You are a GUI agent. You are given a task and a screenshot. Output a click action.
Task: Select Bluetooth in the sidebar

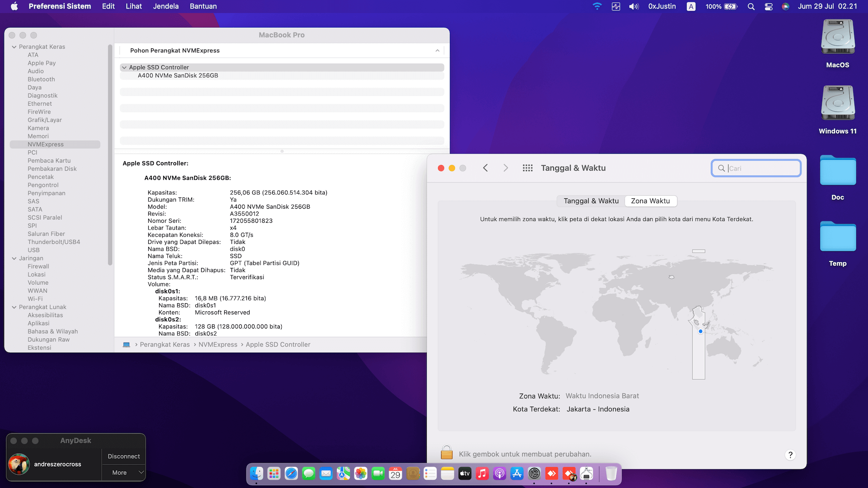click(41, 80)
